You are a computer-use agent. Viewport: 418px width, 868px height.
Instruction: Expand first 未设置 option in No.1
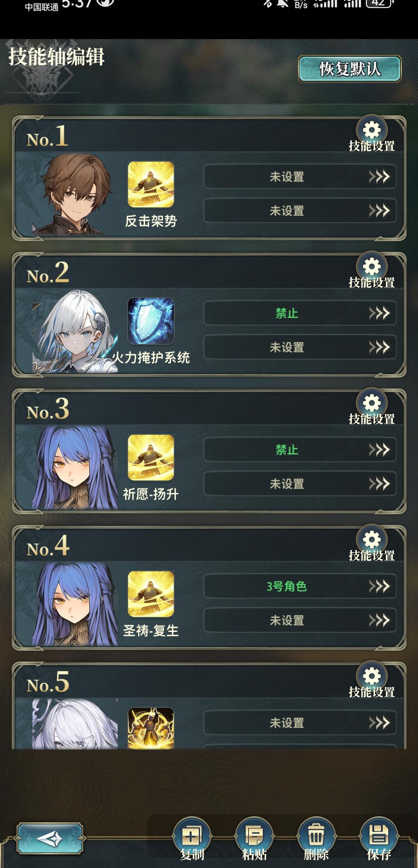click(x=300, y=177)
